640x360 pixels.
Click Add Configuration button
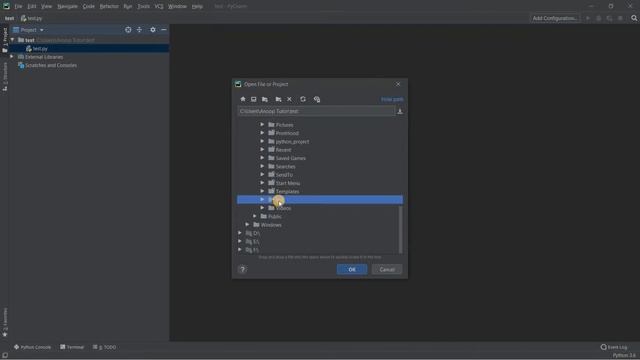555,18
